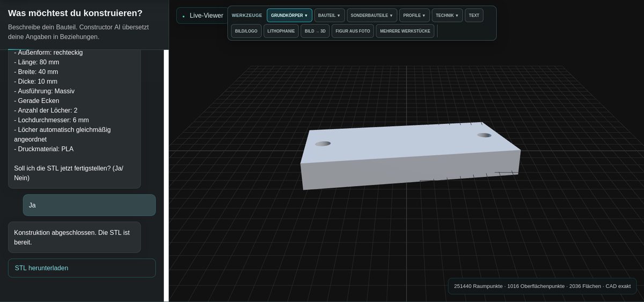Choose the Bild/Logo tool

coord(246,31)
